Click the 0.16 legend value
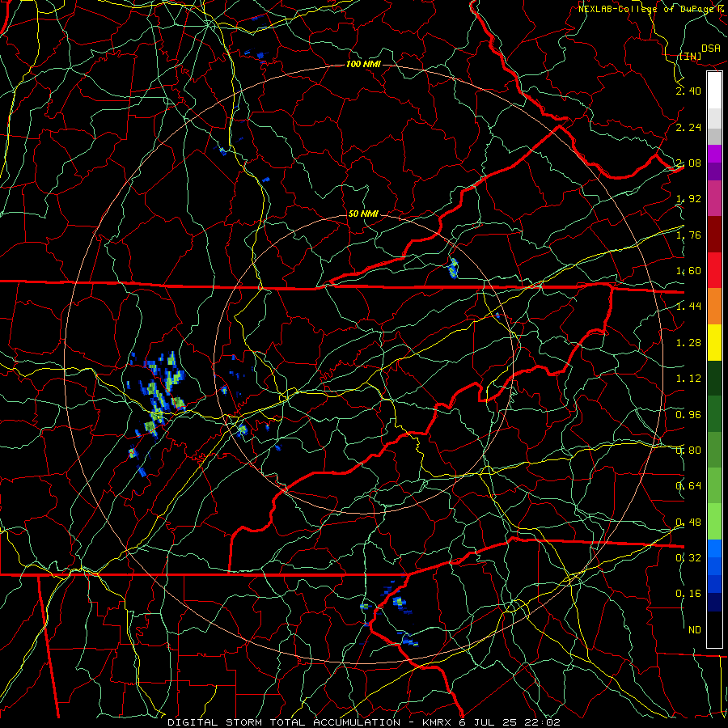This screenshot has width=728, height=728. click(x=688, y=594)
